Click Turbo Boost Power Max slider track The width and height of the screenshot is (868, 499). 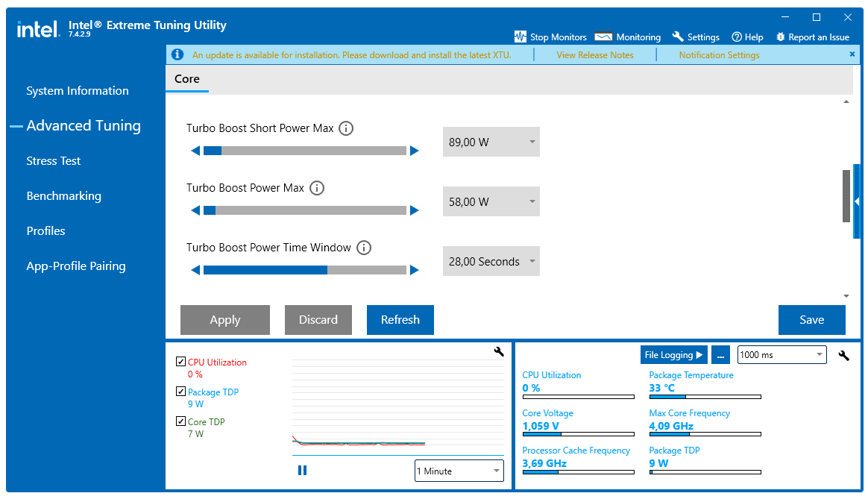tap(305, 210)
